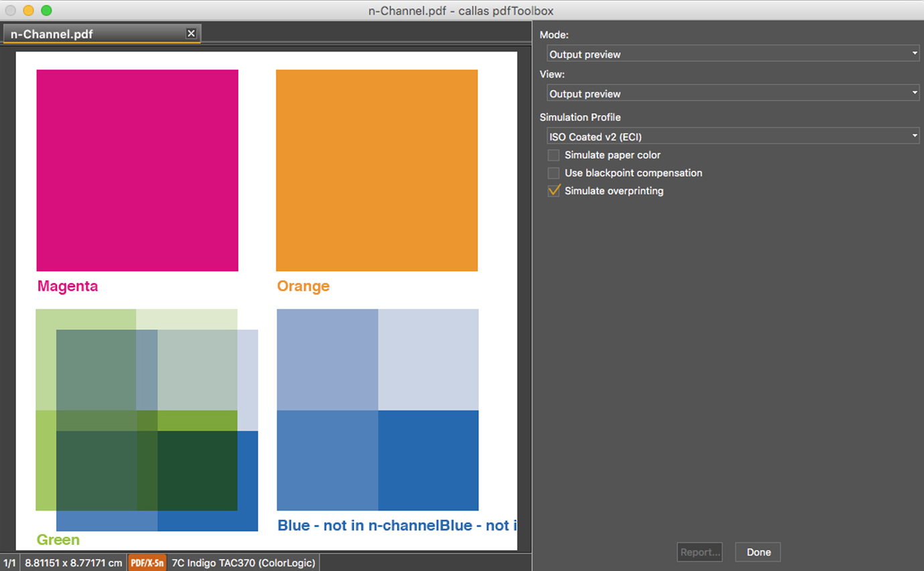Disable Simulate overprinting checkbox
924x571 pixels.
(x=554, y=191)
